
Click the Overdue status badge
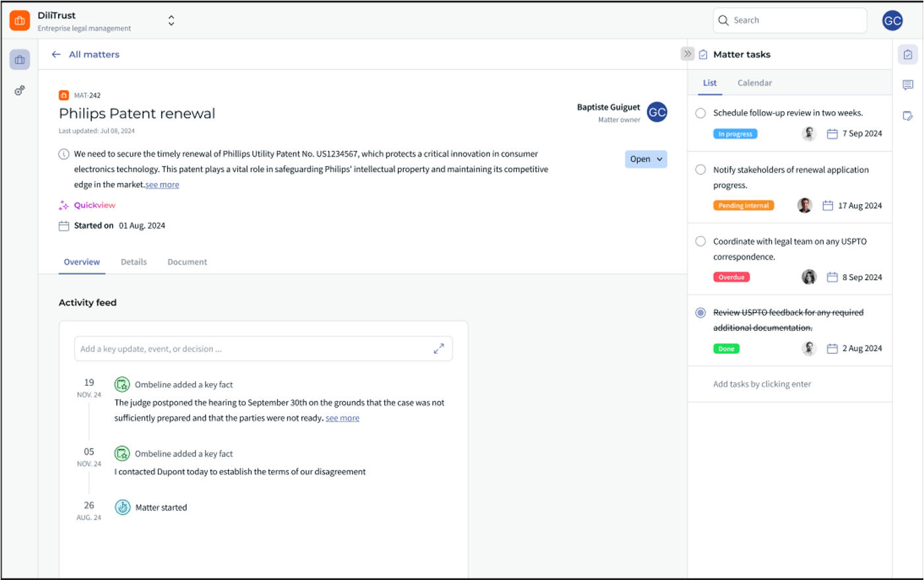click(731, 277)
